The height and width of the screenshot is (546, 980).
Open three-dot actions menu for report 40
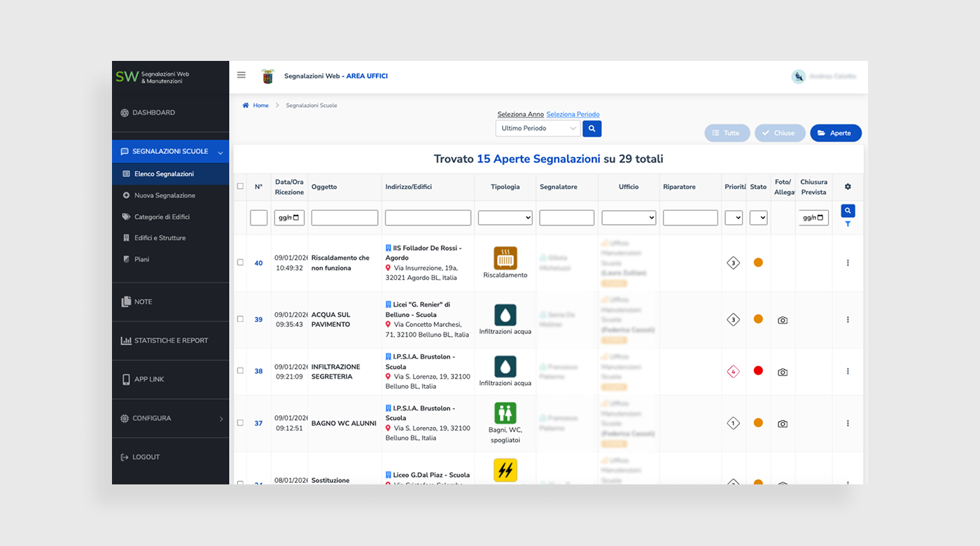click(848, 262)
